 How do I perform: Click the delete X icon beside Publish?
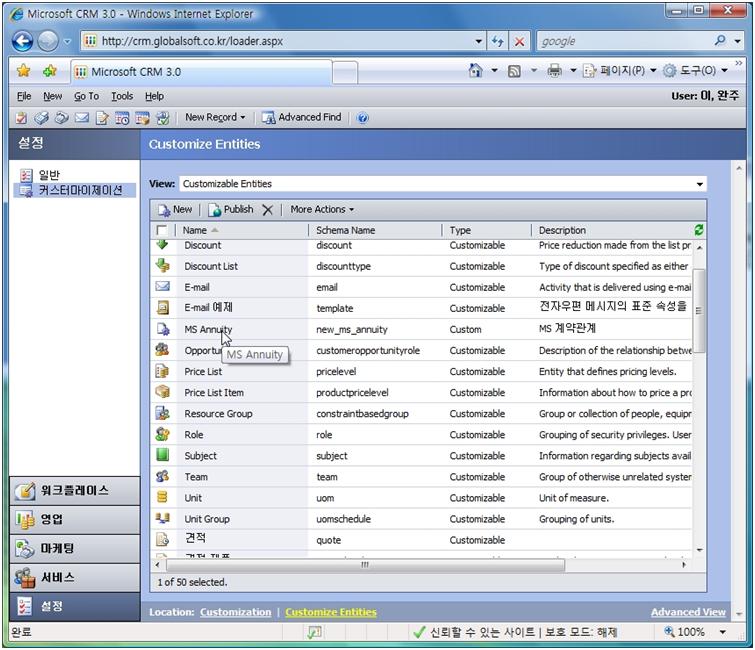[x=268, y=210]
